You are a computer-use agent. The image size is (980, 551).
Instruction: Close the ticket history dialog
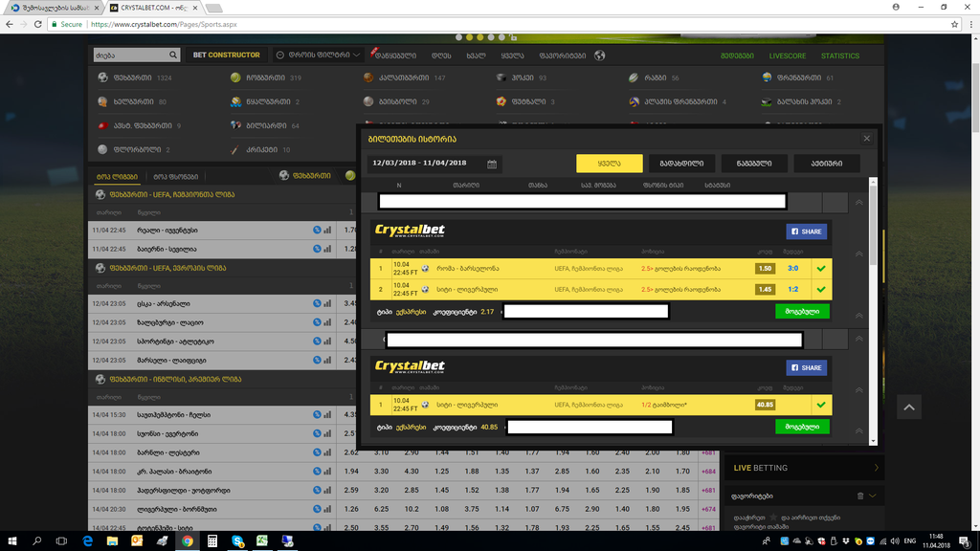pos(866,138)
